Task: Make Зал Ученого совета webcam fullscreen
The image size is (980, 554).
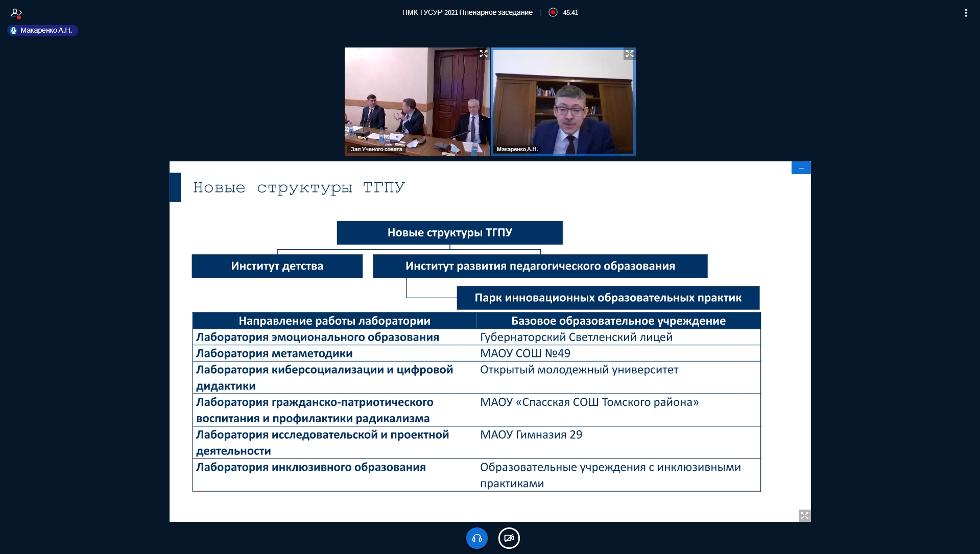Action: pos(483,54)
